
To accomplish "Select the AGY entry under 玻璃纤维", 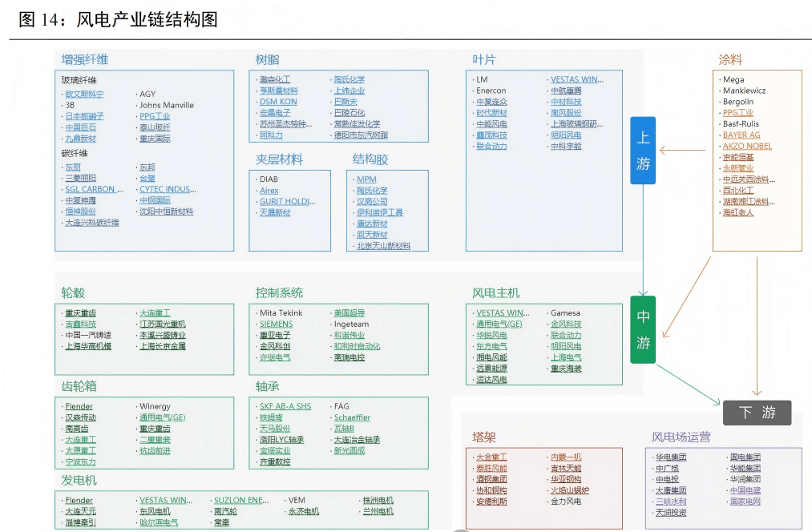I will [147, 94].
